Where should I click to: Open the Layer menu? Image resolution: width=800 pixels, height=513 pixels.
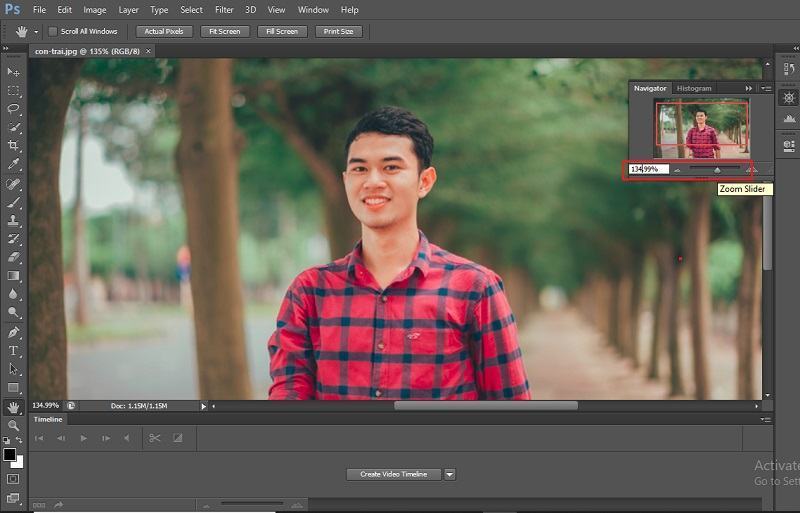(128, 10)
